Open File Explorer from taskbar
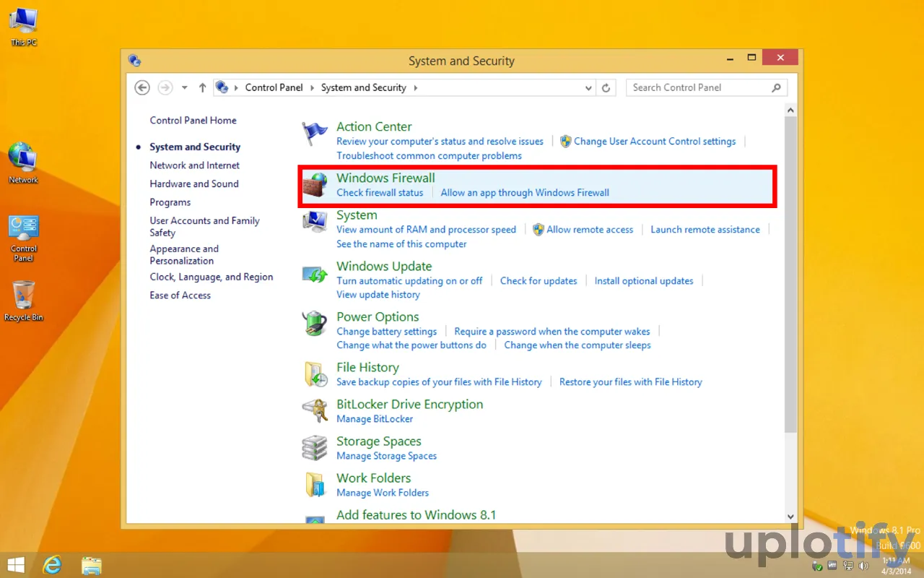Viewport: 924px width, 578px height. (x=92, y=565)
